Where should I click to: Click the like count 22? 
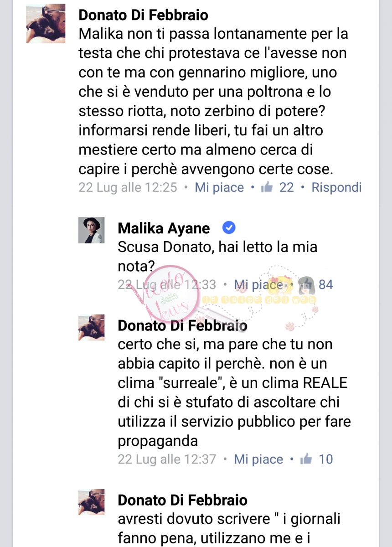[x=286, y=187]
